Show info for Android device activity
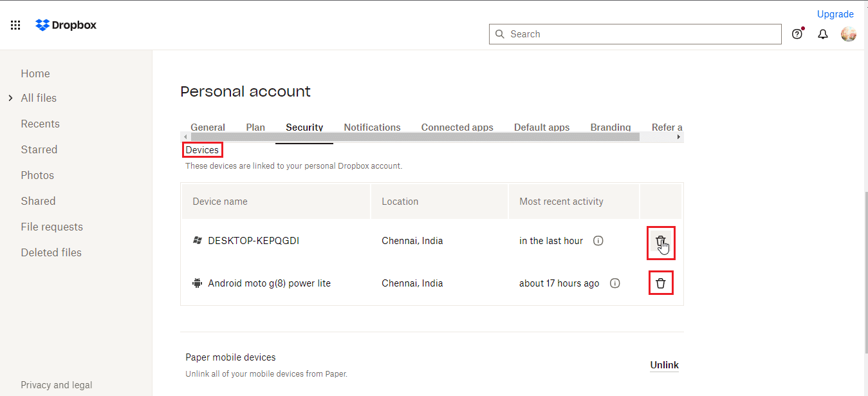868x396 pixels. coord(614,283)
